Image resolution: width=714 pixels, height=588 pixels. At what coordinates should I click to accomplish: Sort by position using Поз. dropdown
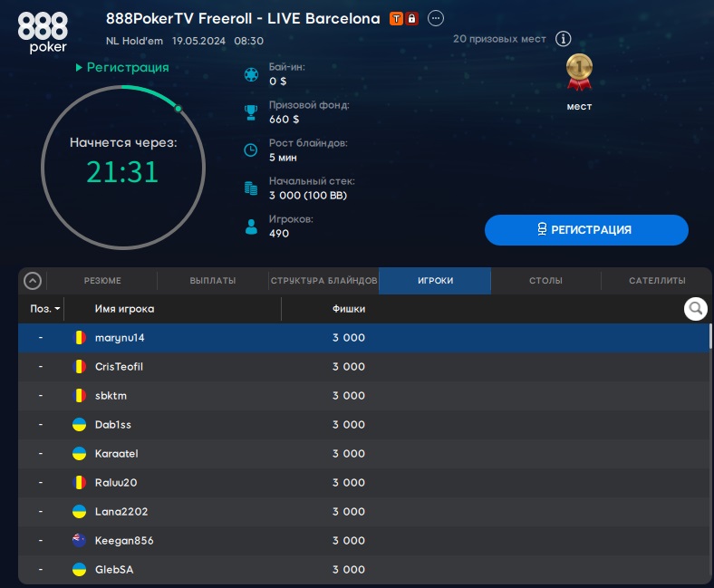(44, 309)
